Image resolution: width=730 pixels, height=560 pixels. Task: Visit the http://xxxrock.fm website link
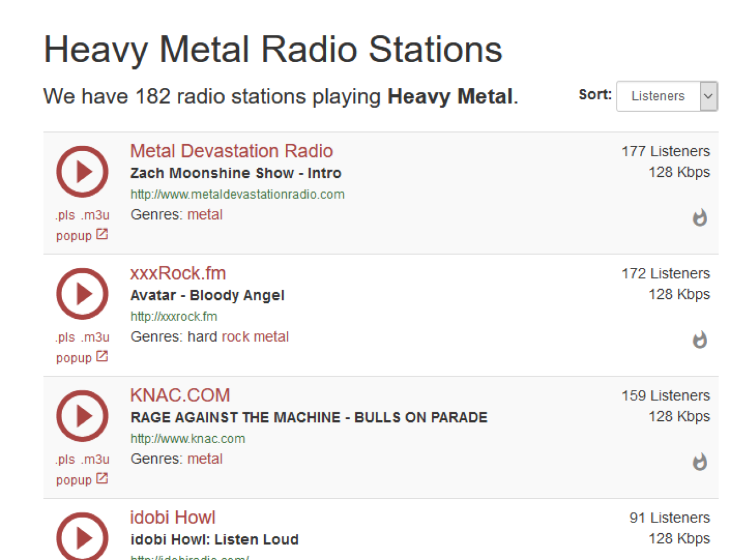(173, 316)
